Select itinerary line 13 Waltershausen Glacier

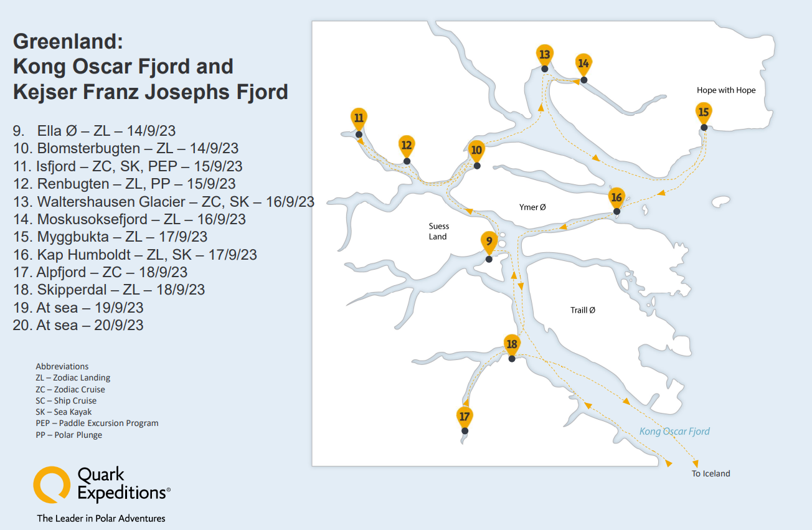[163, 202]
